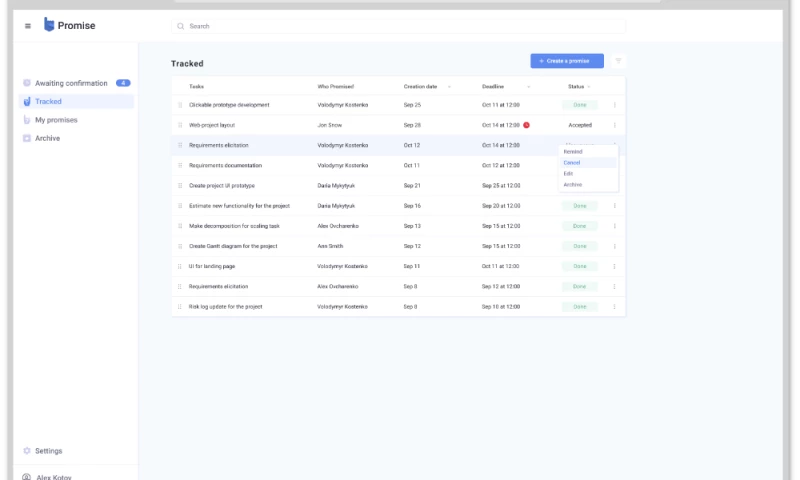The width and height of the screenshot is (800, 480).
Task: Click Done status of Risk log update row
Action: tap(580, 307)
